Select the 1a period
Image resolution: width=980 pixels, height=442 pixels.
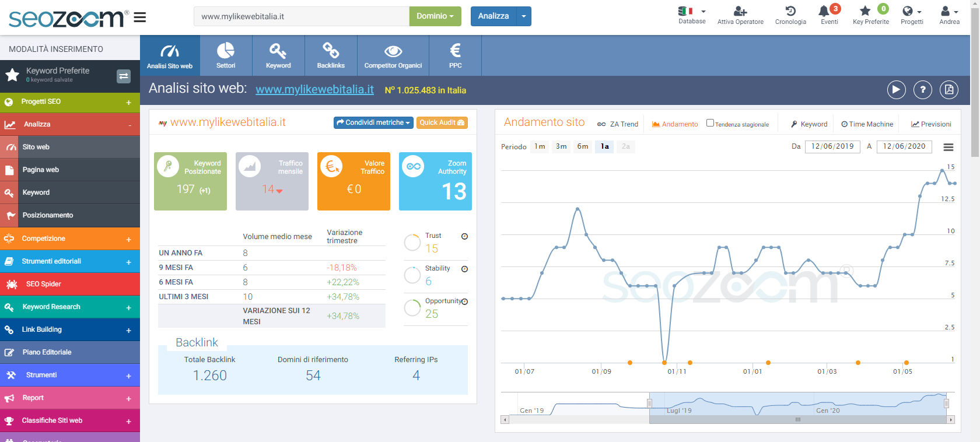click(x=605, y=146)
